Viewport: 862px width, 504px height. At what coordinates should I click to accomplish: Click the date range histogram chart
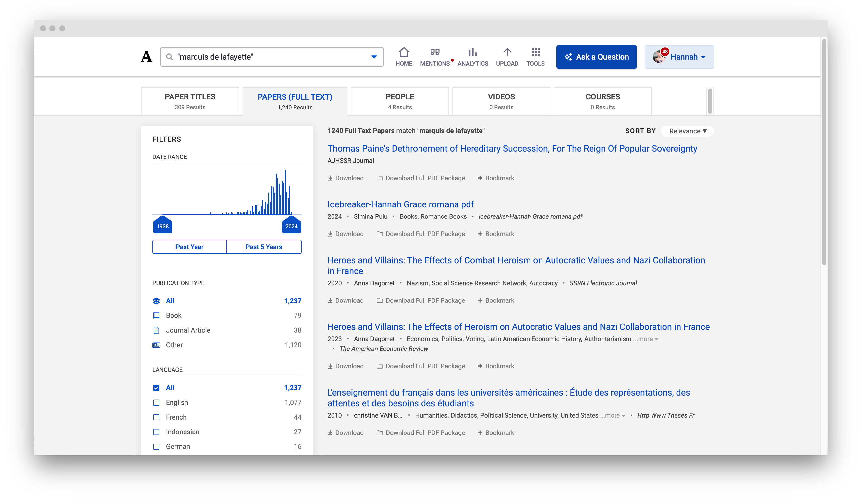point(227,192)
